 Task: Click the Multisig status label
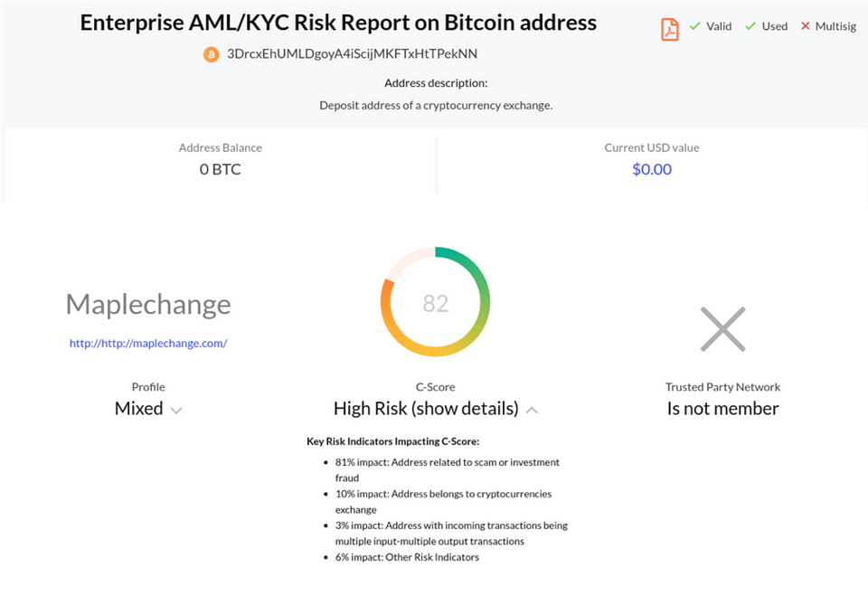click(835, 26)
